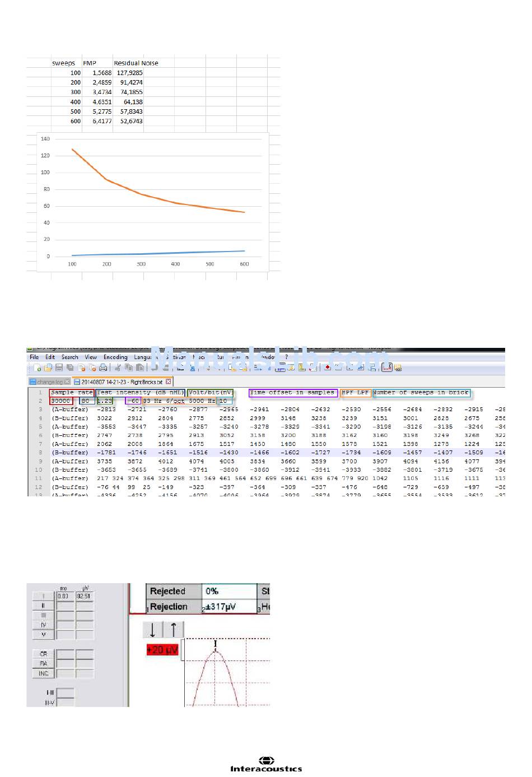Click the Paste icon in the toolbar
532x777 pixels.
tap(139, 368)
